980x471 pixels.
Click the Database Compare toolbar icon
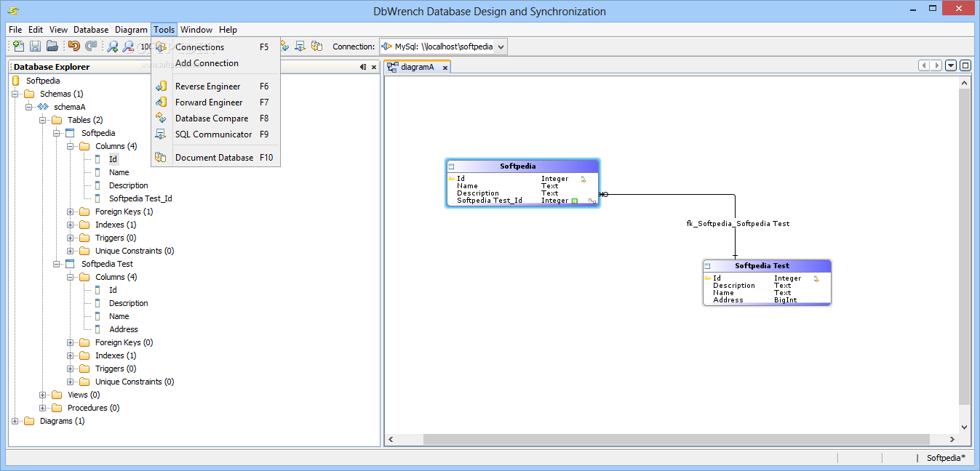(284, 46)
